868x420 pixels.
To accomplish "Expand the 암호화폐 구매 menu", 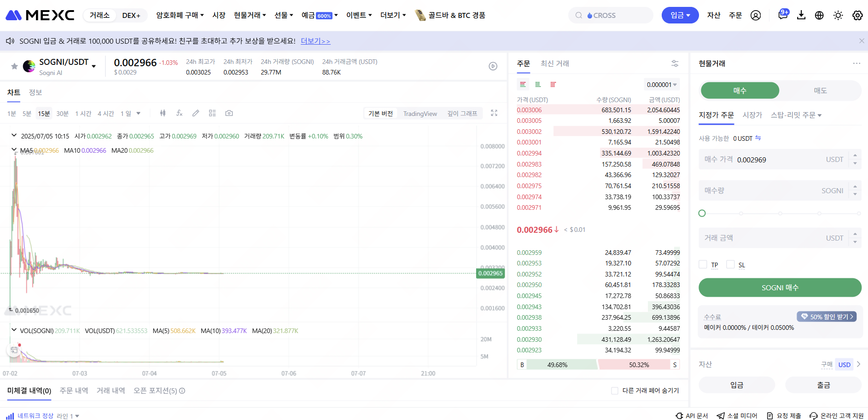I will [x=180, y=15].
